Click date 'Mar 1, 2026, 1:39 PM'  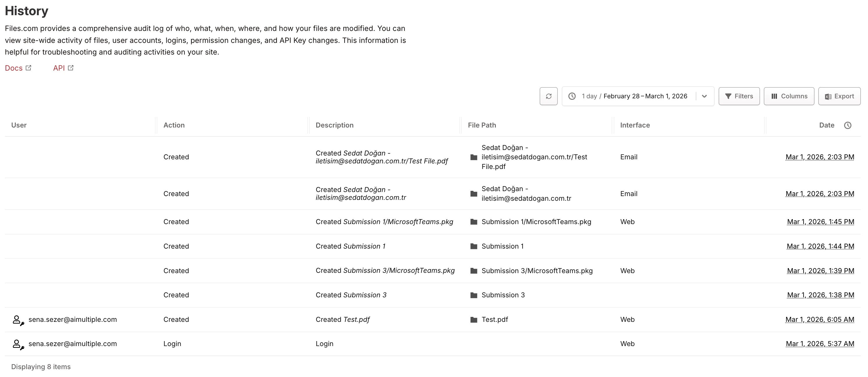820,270
